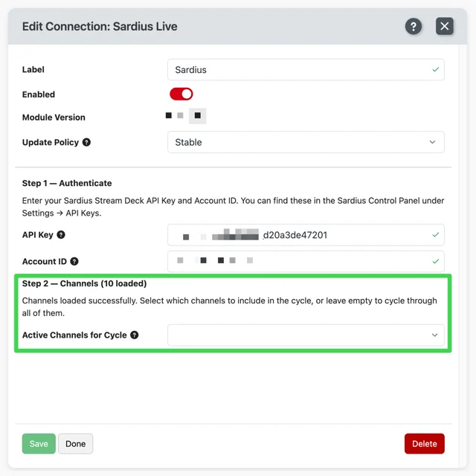476x476 pixels.
Task: Click the help icon beside Update Policy
Action: [86, 142]
